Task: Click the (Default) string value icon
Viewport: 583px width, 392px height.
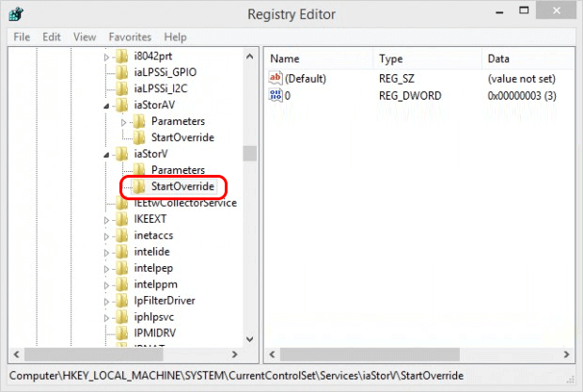Action: point(276,78)
